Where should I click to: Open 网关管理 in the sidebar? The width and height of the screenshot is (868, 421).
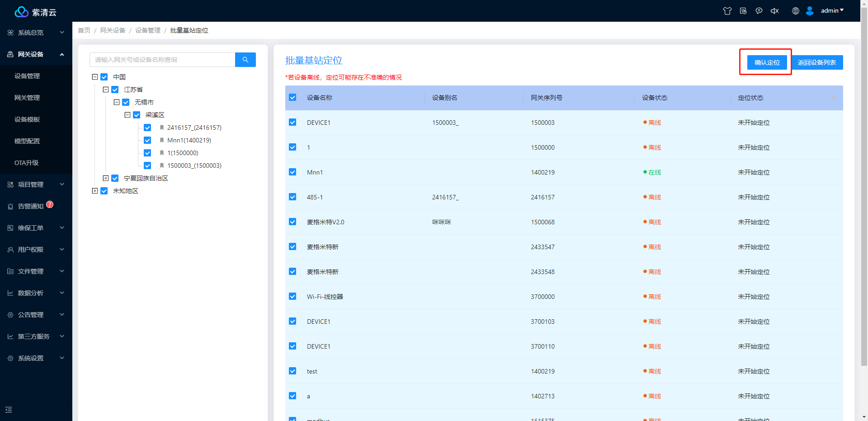(x=27, y=98)
